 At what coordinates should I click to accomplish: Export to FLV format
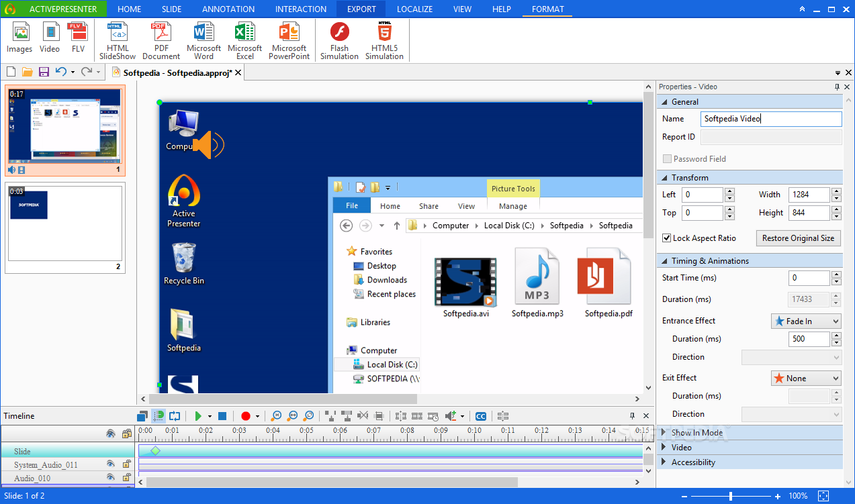pyautogui.click(x=79, y=38)
